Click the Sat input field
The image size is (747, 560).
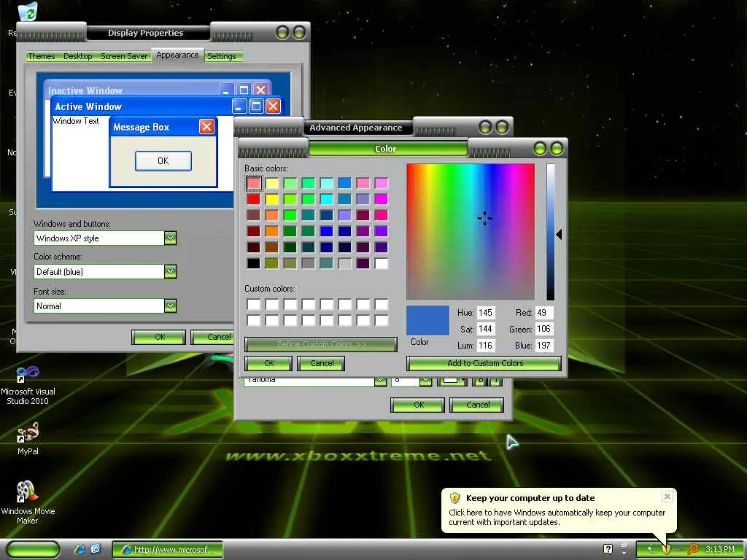485,329
